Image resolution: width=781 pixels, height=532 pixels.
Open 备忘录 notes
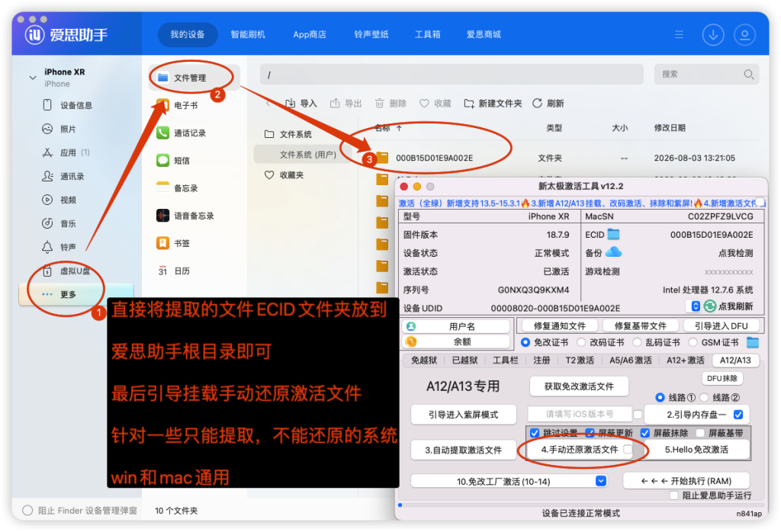coord(185,187)
